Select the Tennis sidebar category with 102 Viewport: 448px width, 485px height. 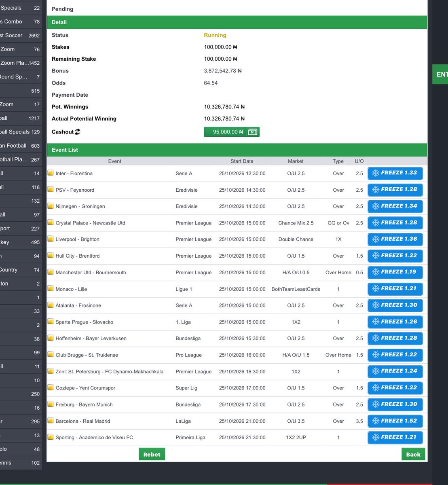21,463
